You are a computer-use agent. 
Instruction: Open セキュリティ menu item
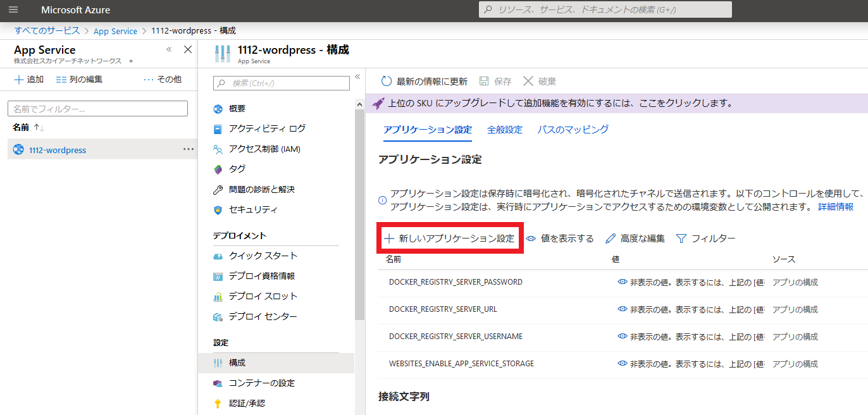245,209
